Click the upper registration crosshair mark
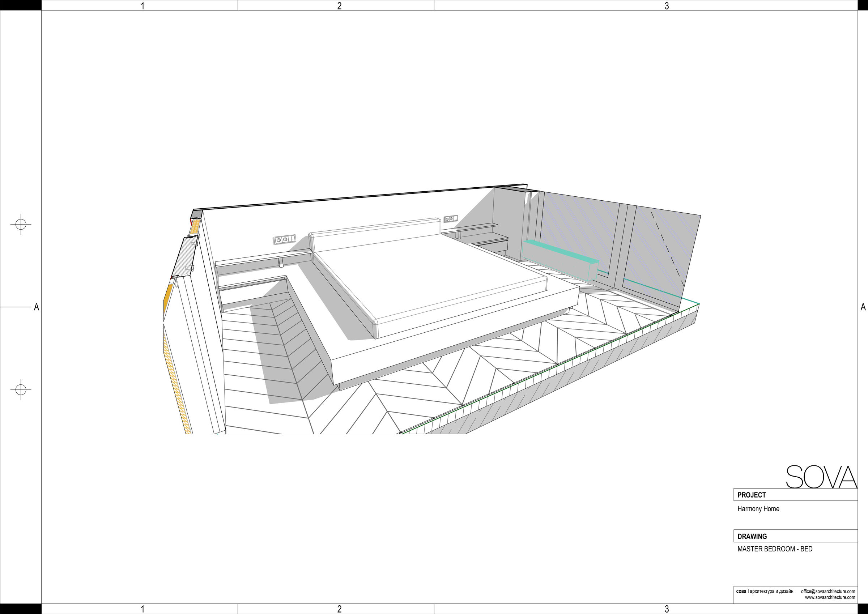Screen dimensions: 868x614 click(x=21, y=224)
